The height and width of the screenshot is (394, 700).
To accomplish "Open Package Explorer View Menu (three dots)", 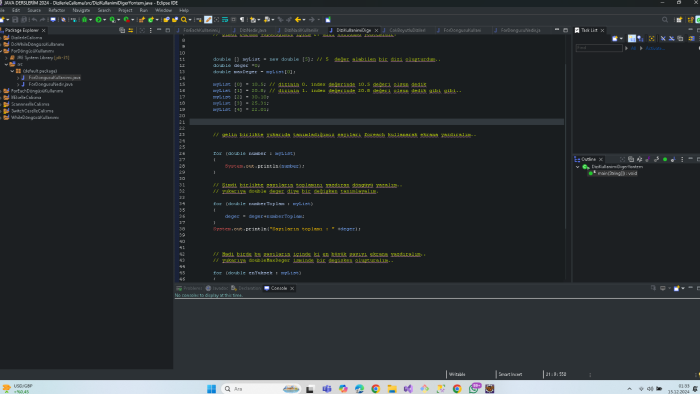I will (x=150, y=30).
